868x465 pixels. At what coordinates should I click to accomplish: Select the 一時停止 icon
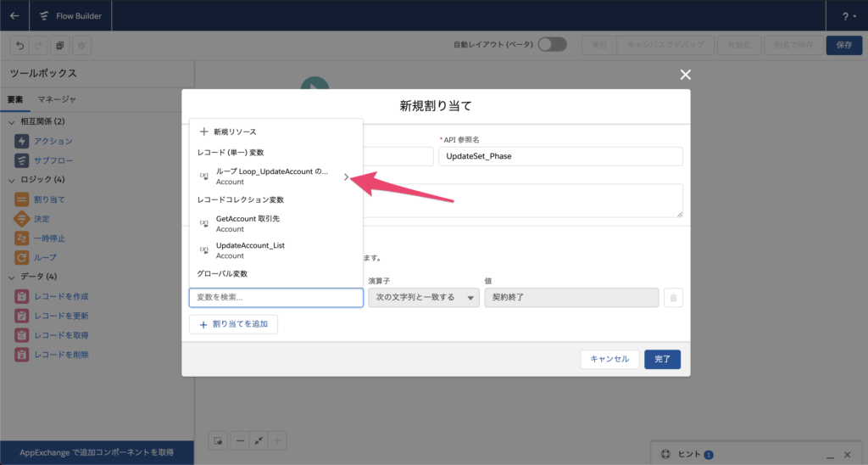[x=21, y=238]
